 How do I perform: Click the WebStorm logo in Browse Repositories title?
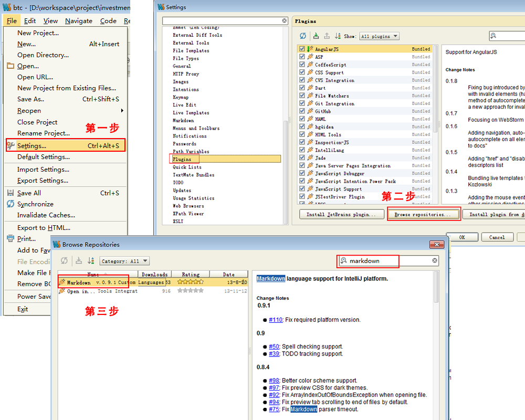click(57, 245)
